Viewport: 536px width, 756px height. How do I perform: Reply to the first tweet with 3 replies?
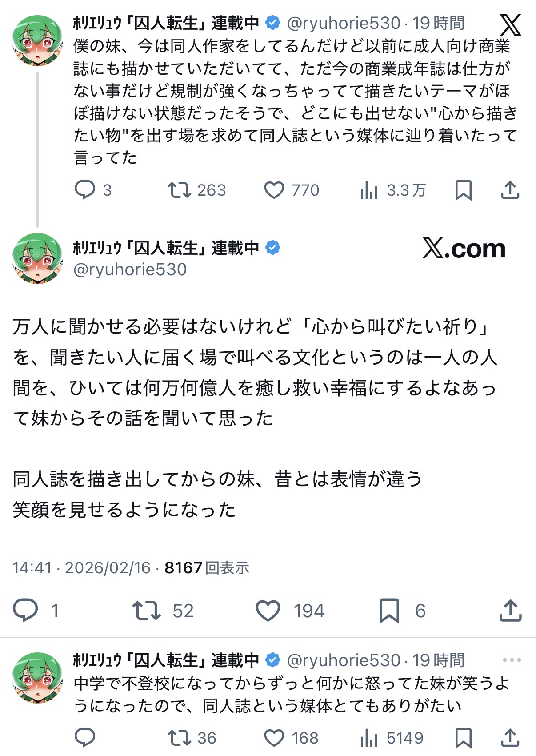coord(84,190)
